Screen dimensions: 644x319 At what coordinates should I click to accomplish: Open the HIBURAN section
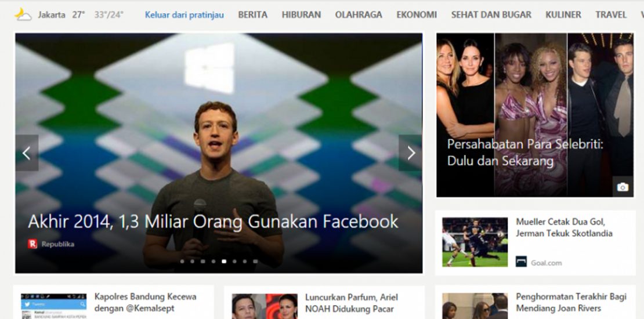[301, 14]
